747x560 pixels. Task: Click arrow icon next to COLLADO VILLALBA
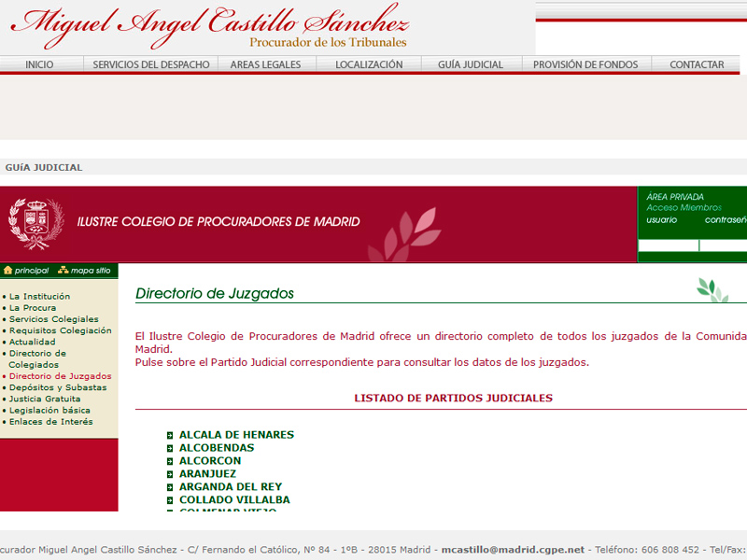coord(170,500)
